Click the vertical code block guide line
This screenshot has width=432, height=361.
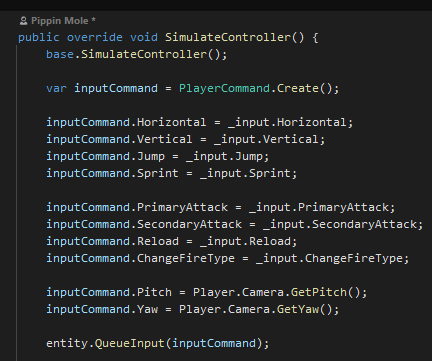click(16, 203)
